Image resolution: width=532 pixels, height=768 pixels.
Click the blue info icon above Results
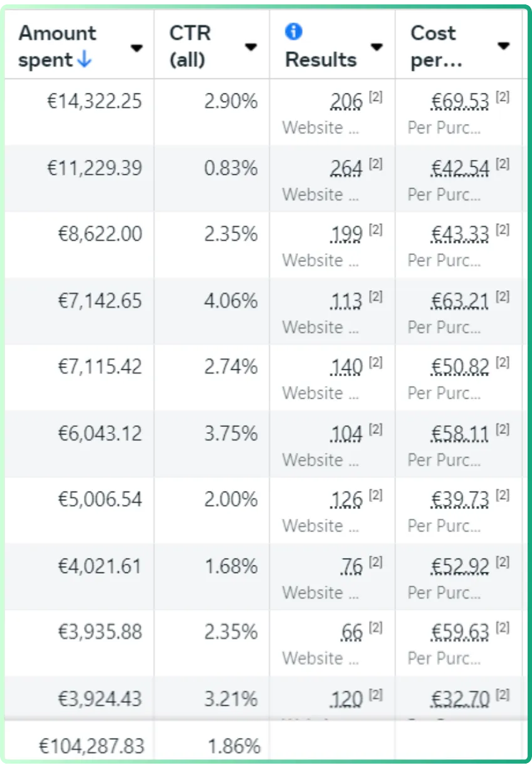[x=293, y=32]
